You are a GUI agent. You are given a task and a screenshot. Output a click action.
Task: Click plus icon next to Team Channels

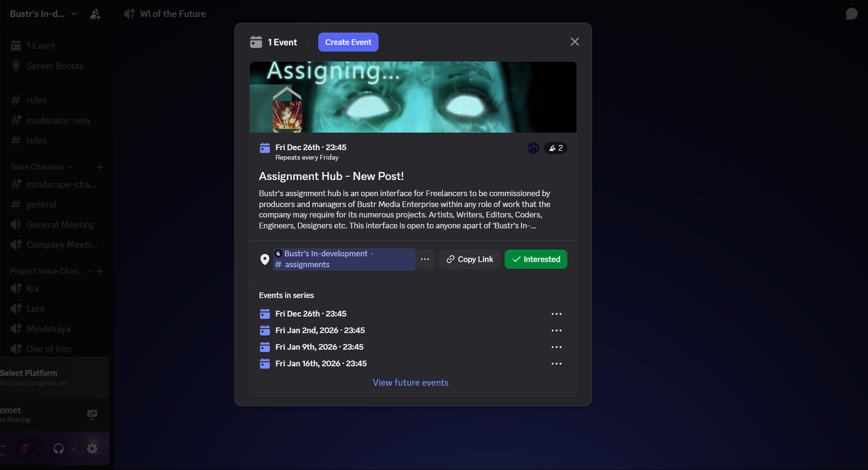[x=99, y=167]
